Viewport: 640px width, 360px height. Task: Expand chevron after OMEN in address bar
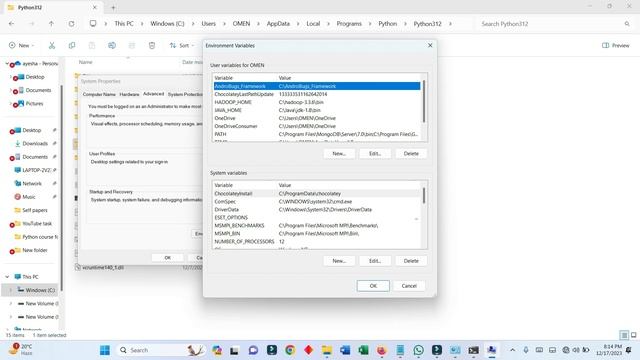(x=258, y=24)
